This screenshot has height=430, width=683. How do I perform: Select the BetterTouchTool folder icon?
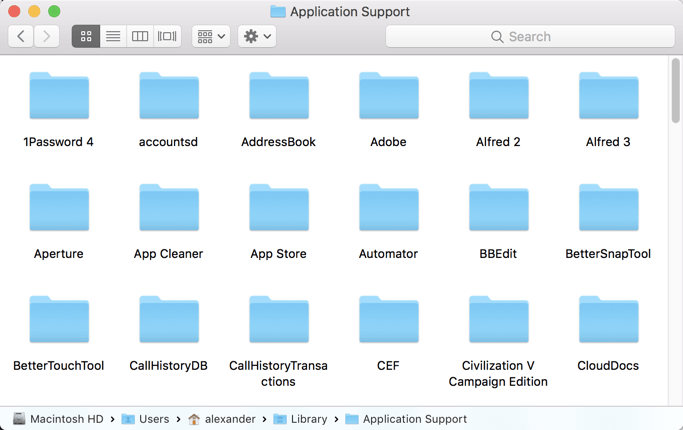(x=59, y=319)
